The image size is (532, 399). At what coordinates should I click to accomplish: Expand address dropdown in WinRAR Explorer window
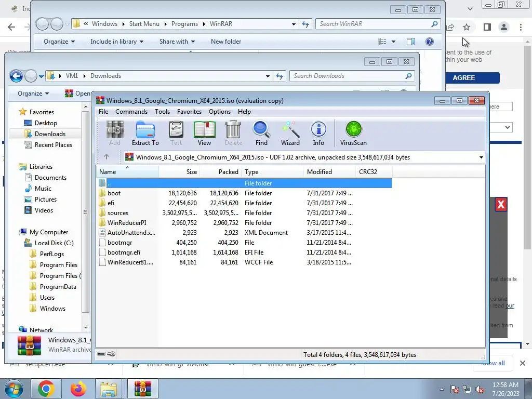[294, 24]
